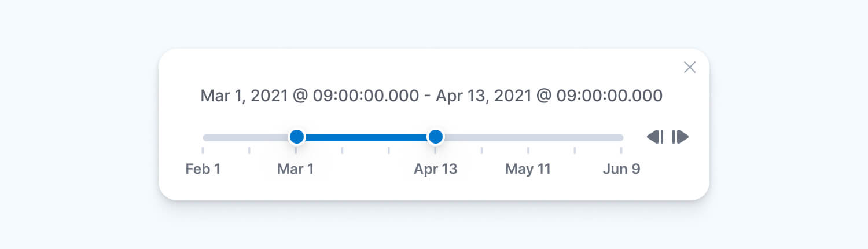
Task: Click the tick between May 11 and Jun 9
Action: pyautogui.click(x=575, y=151)
